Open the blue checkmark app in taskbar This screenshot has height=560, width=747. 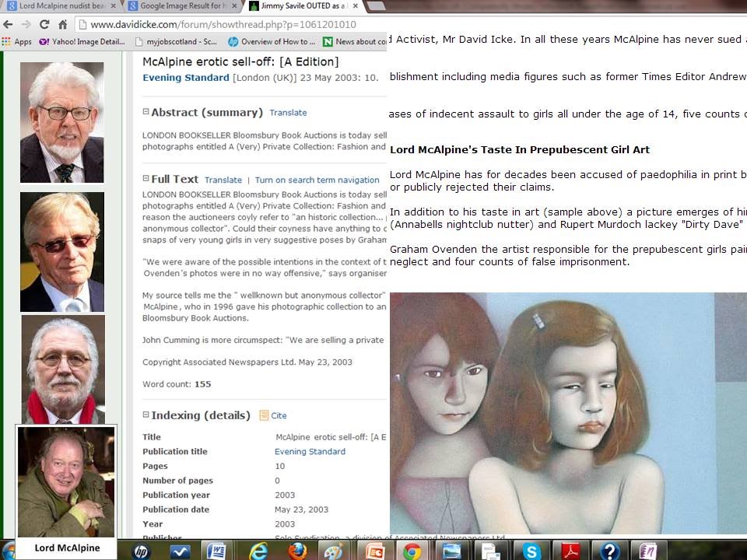coord(180,551)
